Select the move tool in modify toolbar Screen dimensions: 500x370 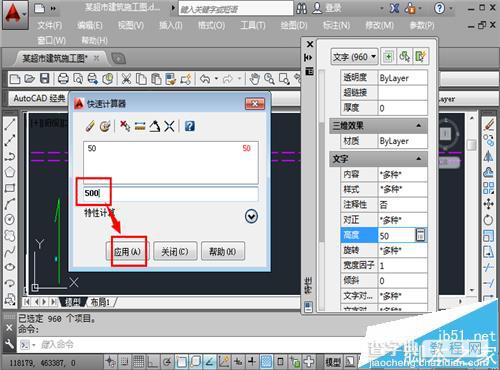click(x=488, y=203)
